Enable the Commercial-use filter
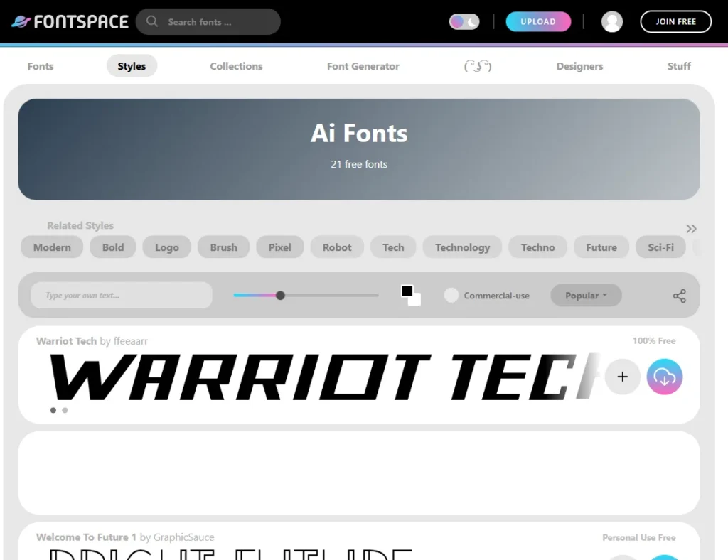The width and height of the screenshot is (728, 560). tap(451, 295)
